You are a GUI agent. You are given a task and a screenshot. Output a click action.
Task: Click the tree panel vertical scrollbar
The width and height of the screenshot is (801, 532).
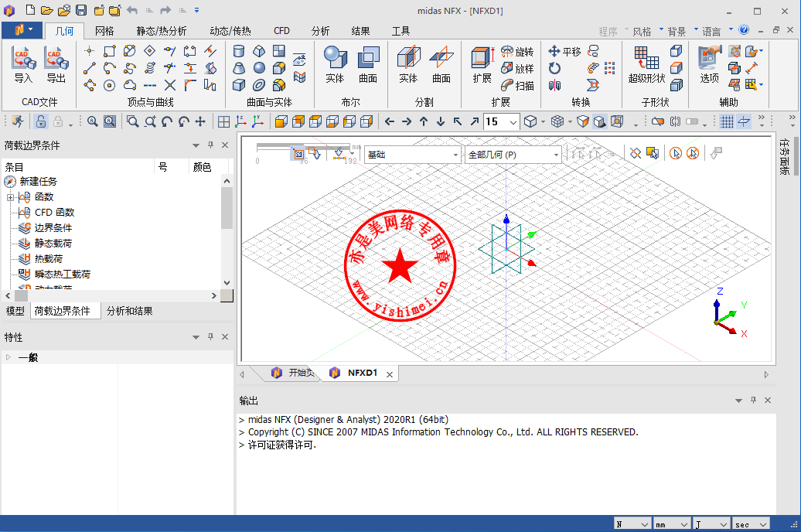(227, 207)
